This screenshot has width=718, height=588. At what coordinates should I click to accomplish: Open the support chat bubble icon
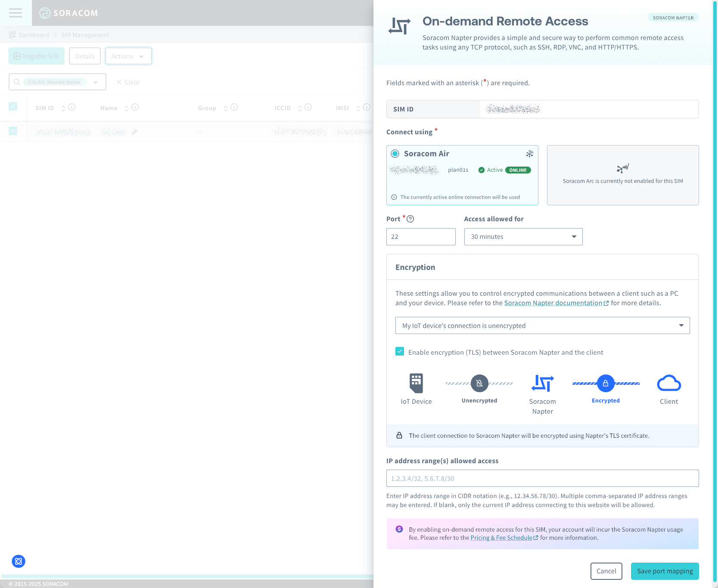(18, 561)
